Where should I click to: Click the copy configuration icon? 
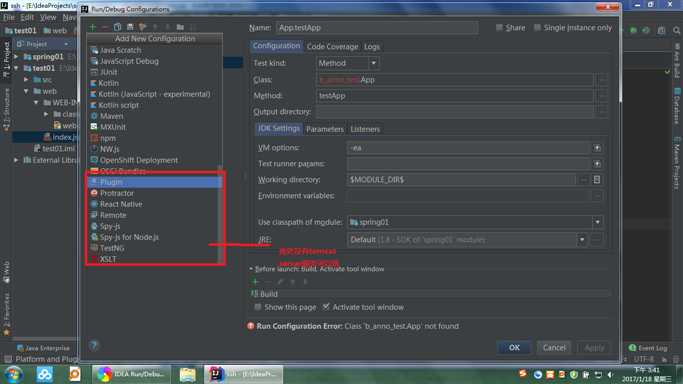(118, 27)
